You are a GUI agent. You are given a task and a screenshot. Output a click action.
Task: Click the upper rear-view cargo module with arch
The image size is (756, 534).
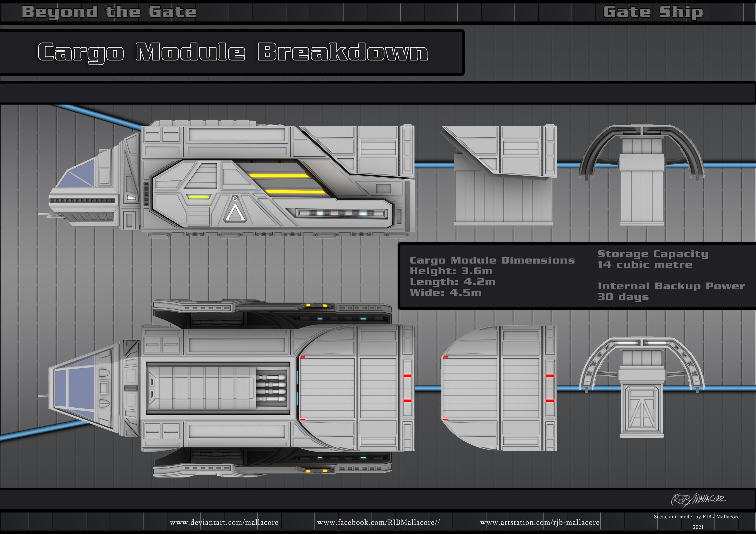642,175
